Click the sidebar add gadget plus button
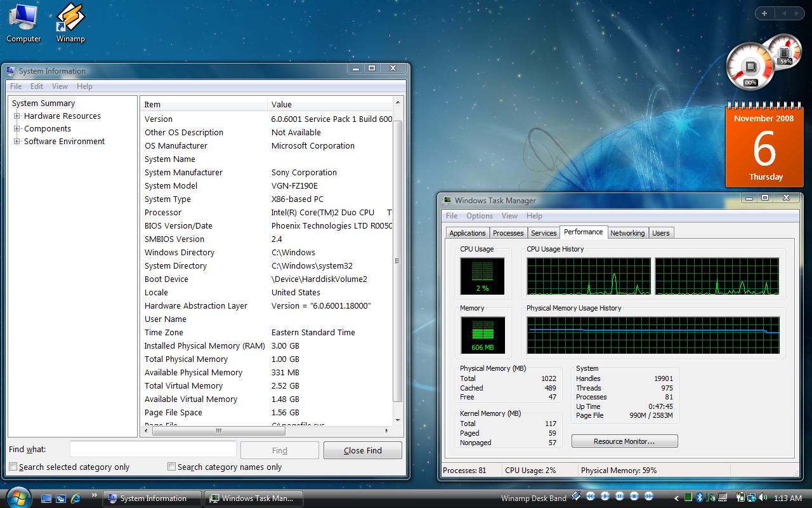Viewport: 812px width, 508px height. click(764, 13)
